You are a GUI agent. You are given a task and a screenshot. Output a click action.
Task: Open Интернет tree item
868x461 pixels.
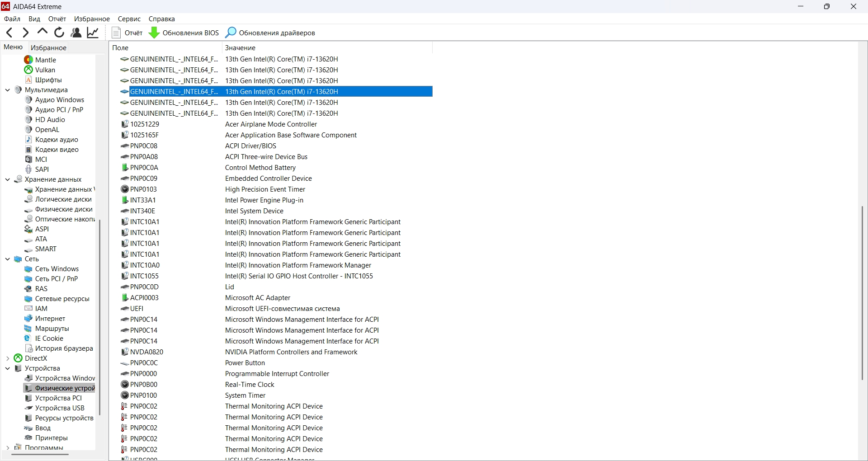(45, 319)
